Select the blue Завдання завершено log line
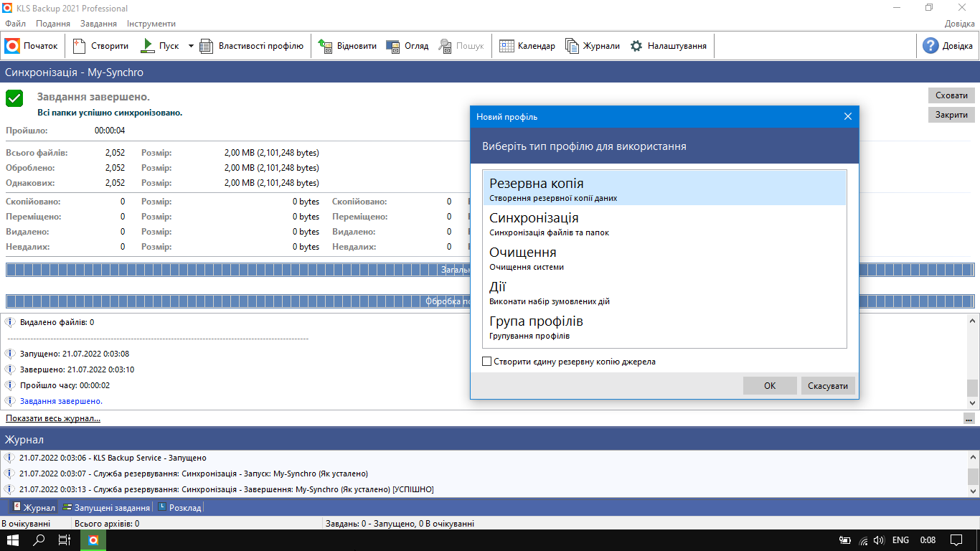Screen dimensions: 980x551 pos(61,401)
